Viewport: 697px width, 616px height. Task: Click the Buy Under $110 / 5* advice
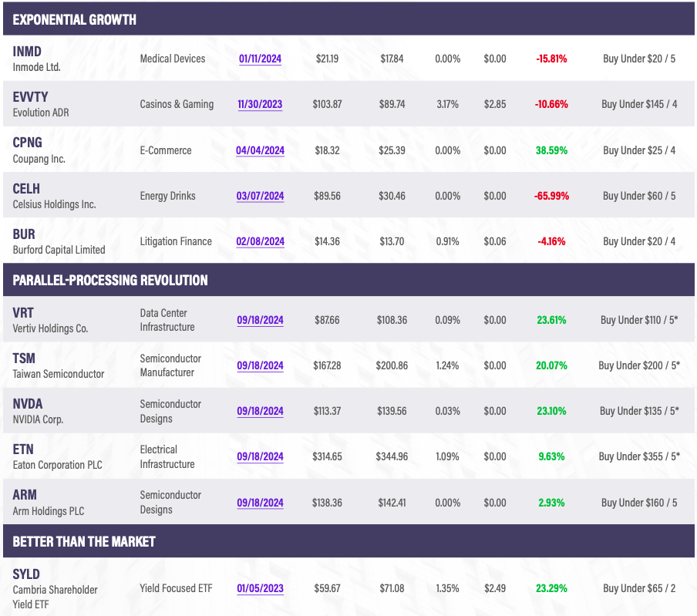click(x=639, y=320)
